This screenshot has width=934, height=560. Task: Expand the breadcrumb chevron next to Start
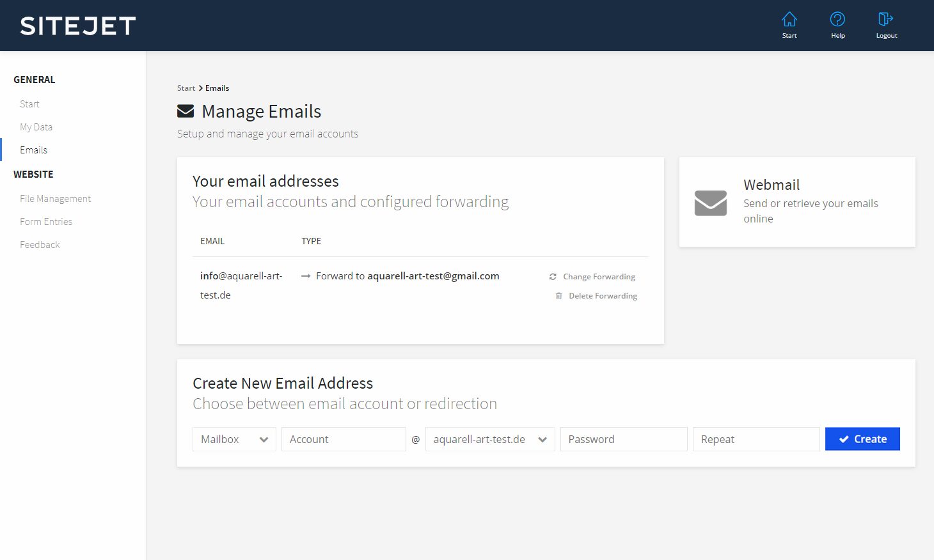coord(200,88)
